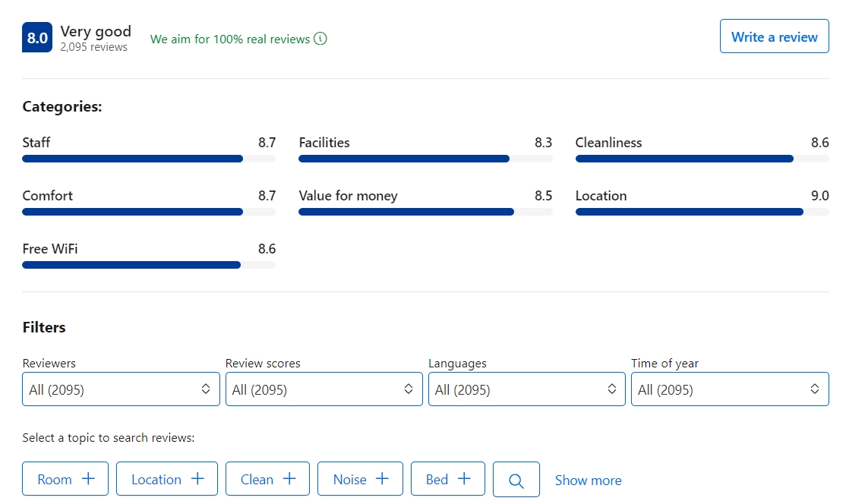
Task: Click the Show more topics link
Action: click(x=588, y=480)
